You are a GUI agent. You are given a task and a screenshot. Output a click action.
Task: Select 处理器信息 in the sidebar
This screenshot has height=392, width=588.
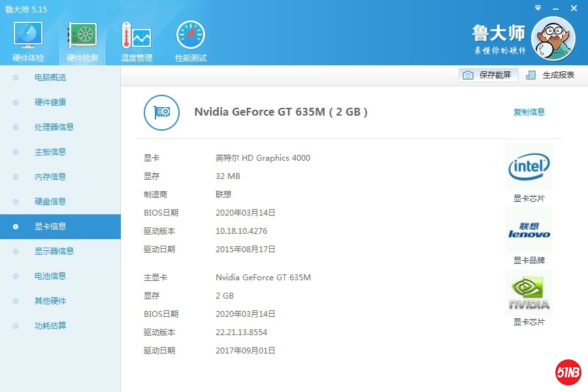(54, 127)
